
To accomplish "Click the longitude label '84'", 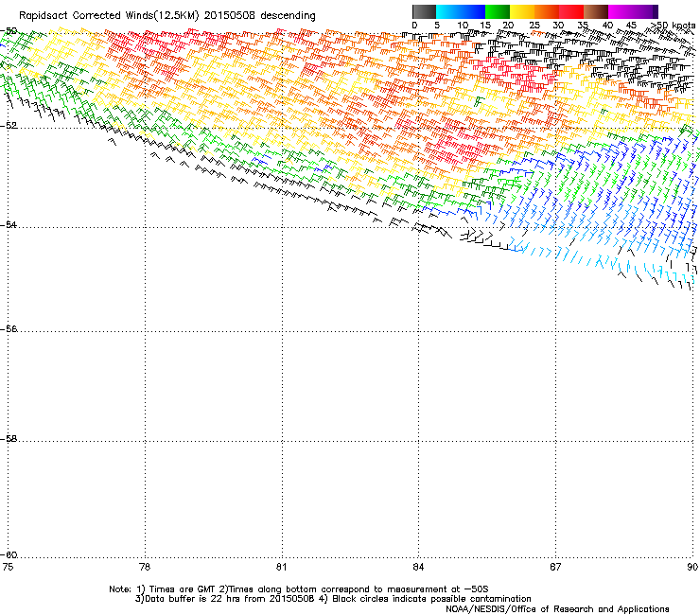I will click(x=418, y=567).
